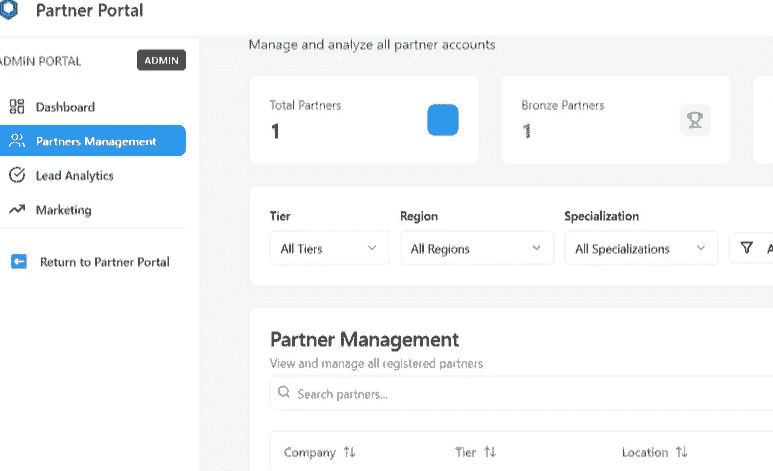Select Marketing in the sidebar
The width and height of the screenshot is (773, 471).
point(64,210)
